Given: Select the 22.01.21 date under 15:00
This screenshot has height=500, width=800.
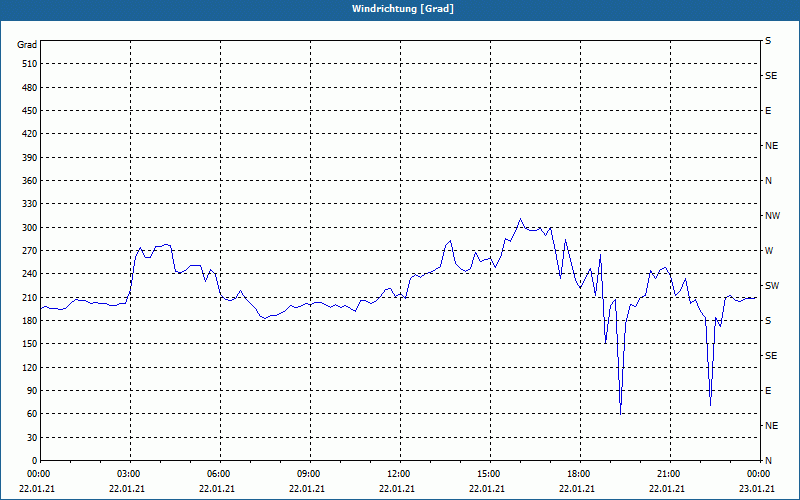Looking at the screenshot, I should (x=487, y=488).
